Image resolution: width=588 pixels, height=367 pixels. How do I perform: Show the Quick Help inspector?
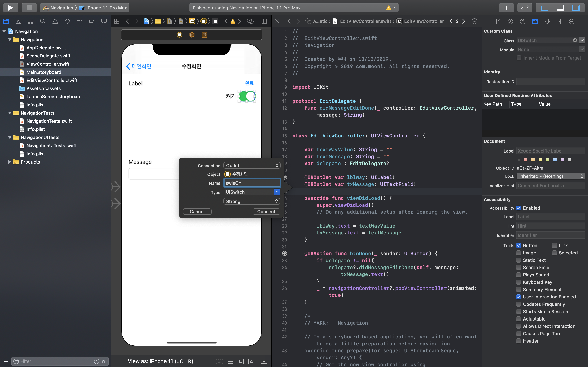[522, 22]
